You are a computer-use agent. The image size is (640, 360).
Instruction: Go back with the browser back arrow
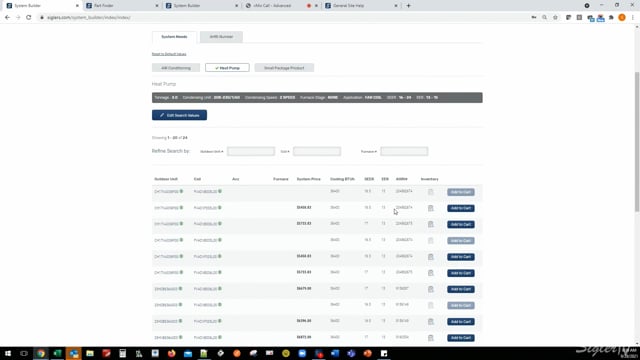pos(7,18)
